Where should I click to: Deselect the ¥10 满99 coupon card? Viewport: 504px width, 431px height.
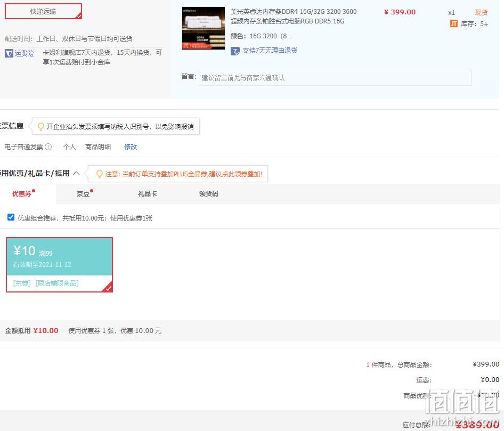(60, 265)
